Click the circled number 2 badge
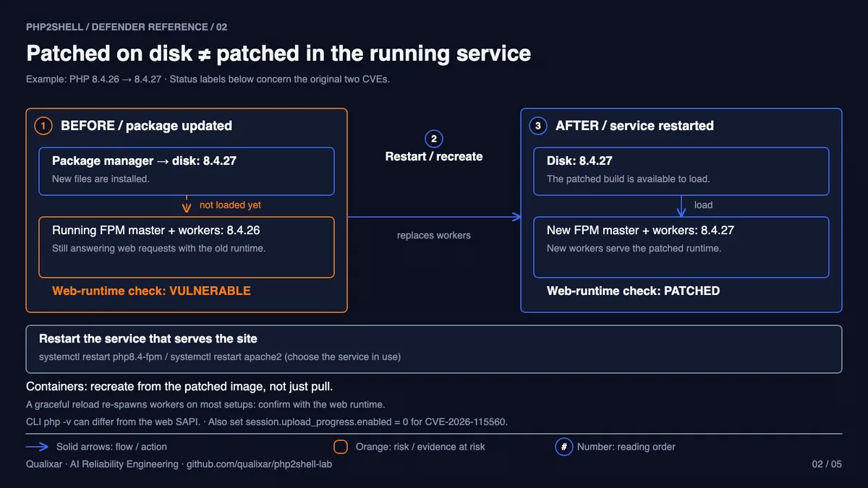This screenshot has height=488, width=868. [x=434, y=139]
